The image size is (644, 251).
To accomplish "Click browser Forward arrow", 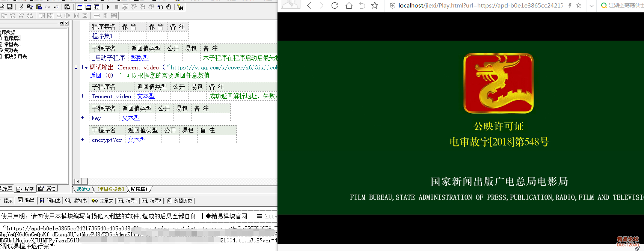I will point(321,5).
